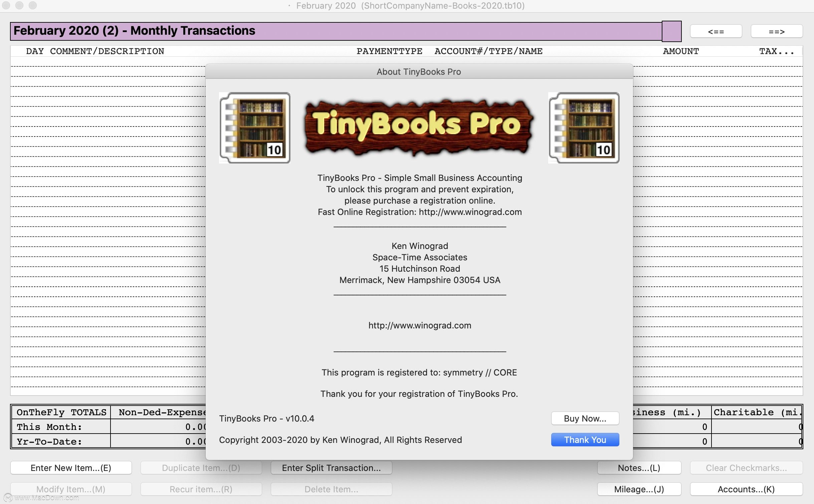Click the AMOUNT column header

coord(681,51)
